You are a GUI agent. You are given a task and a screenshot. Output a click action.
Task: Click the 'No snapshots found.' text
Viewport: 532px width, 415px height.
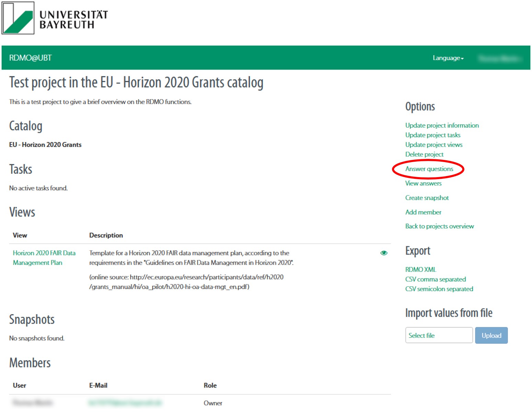37,338
